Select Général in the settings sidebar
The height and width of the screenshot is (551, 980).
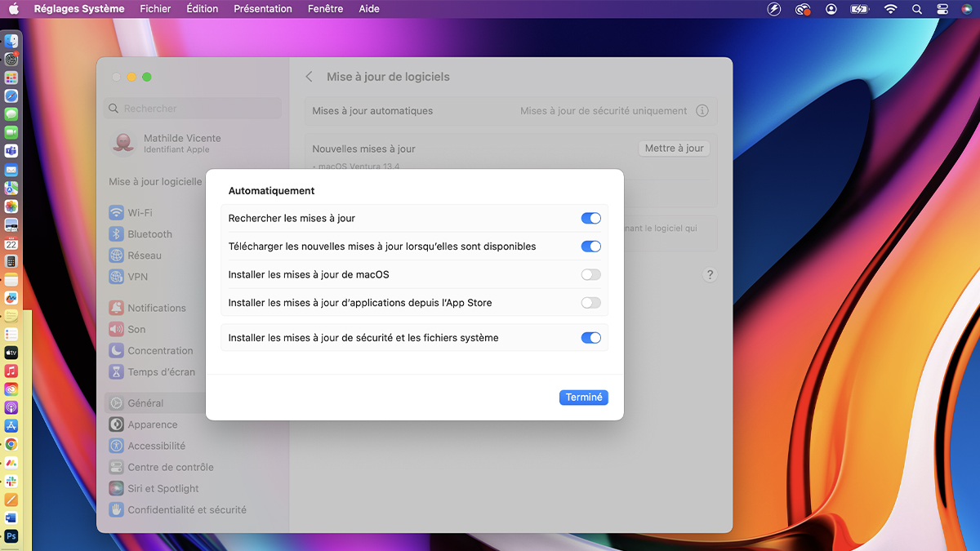194,403
